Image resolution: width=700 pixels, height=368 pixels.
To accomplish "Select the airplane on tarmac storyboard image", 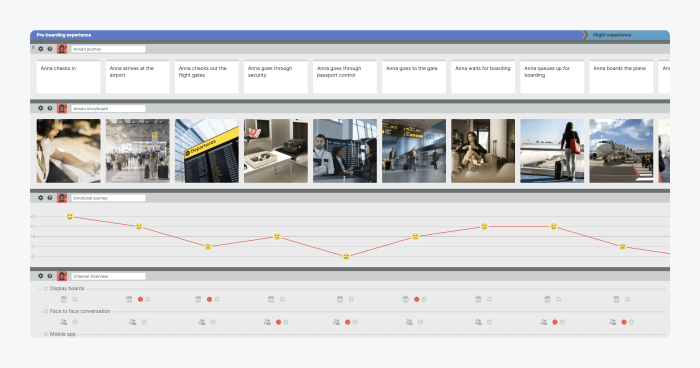I will (621, 151).
